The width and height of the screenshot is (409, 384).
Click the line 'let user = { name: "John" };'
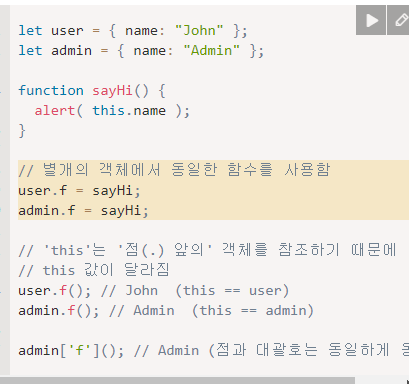[x=133, y=31]
